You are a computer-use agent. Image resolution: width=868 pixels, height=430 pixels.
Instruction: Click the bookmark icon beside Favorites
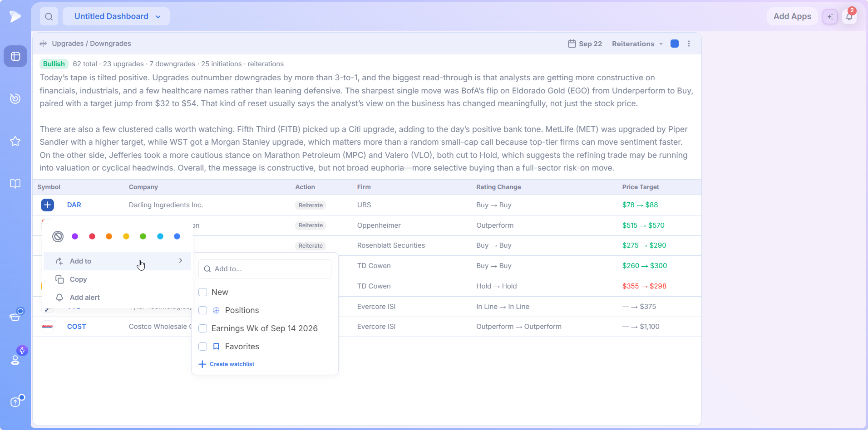point(217,347)
